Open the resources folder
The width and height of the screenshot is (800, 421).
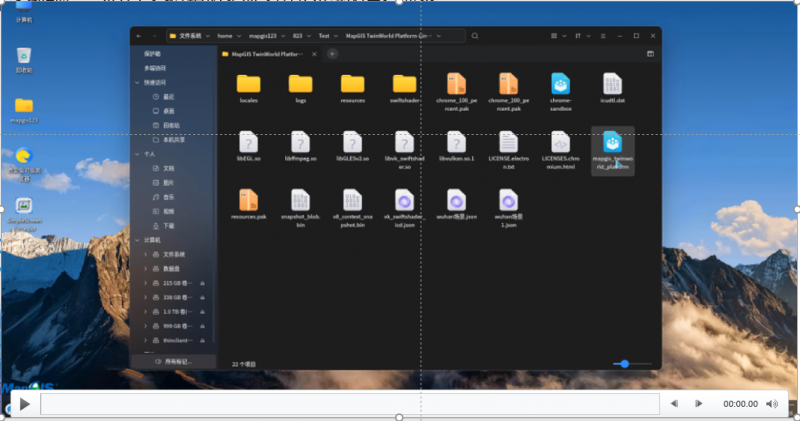[353, 88]
